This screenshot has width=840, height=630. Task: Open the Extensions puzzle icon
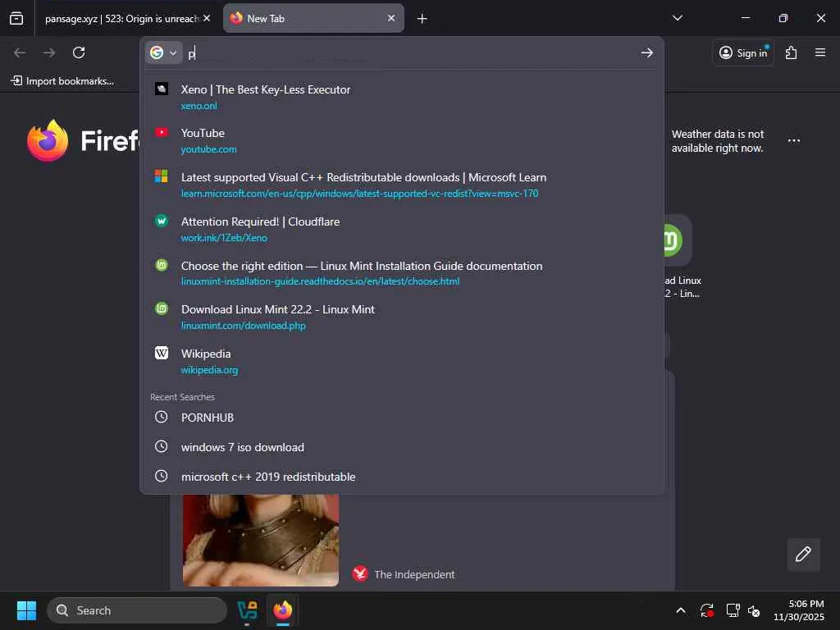coord(792,52)
